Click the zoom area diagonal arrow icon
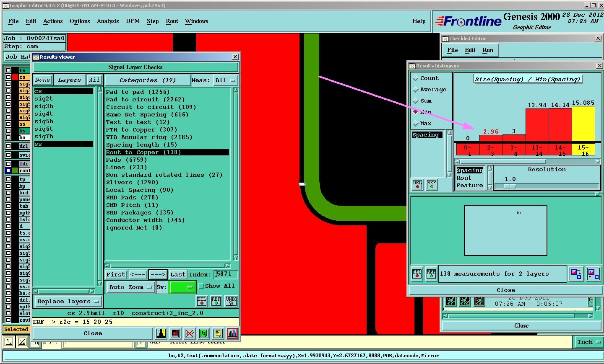The height and width of the screenshot is (364, 604). click(8, 342)
